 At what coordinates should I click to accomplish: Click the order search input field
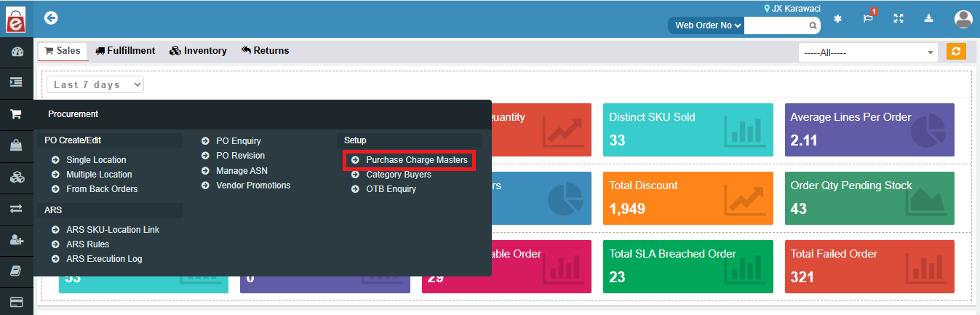[x=776, y=25]
